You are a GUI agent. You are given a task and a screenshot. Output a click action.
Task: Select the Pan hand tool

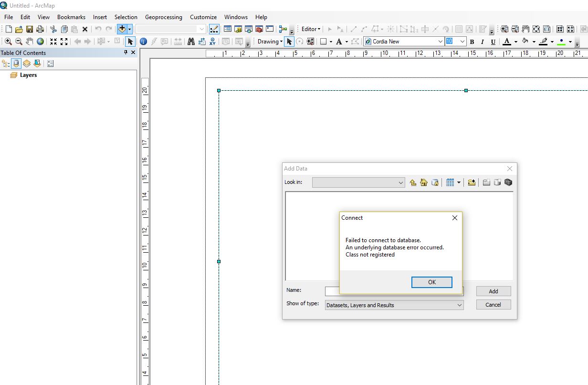(30, 42)
